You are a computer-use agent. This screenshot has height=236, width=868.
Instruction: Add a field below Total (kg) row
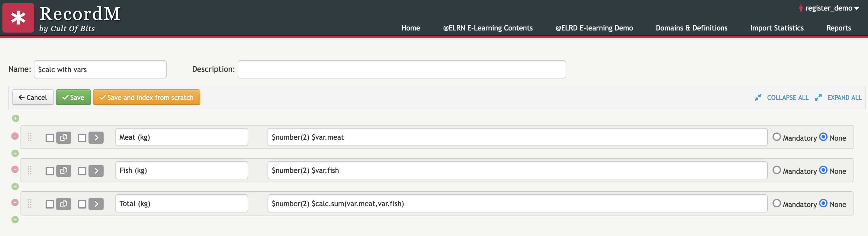(15, 219)
